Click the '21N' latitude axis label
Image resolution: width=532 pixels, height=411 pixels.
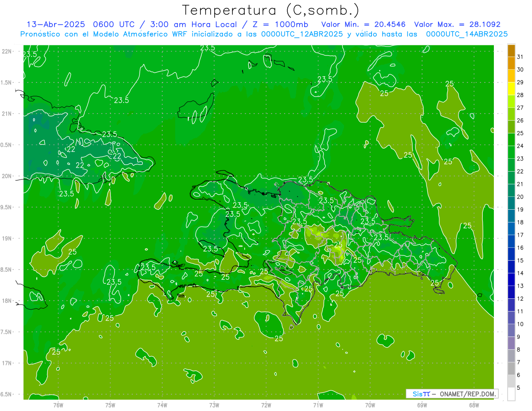tap(7, 114)
